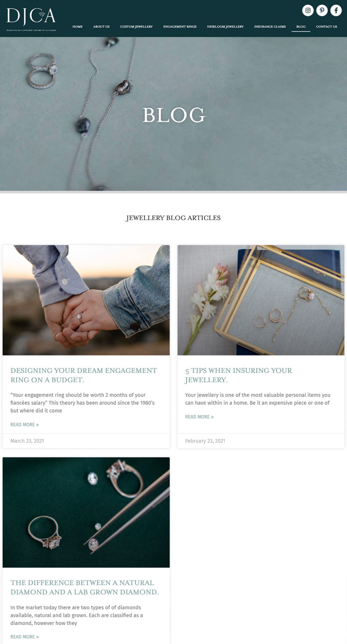Click Read More under insuring jewellery article
The image size is (347, 644).
coord(199,417)
